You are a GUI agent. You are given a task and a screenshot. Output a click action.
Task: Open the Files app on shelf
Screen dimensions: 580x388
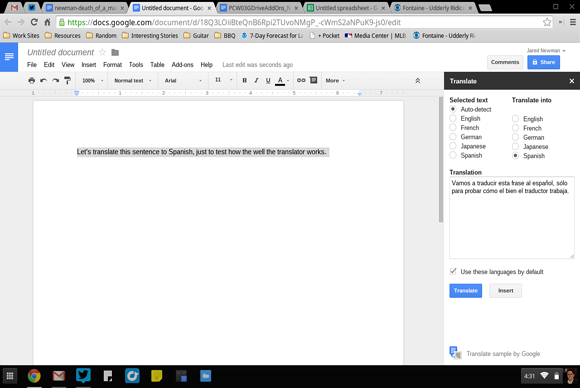[206, 376]
